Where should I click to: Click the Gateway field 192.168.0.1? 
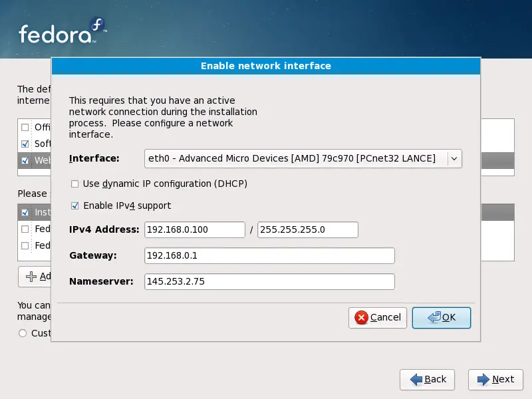[269, 255]
